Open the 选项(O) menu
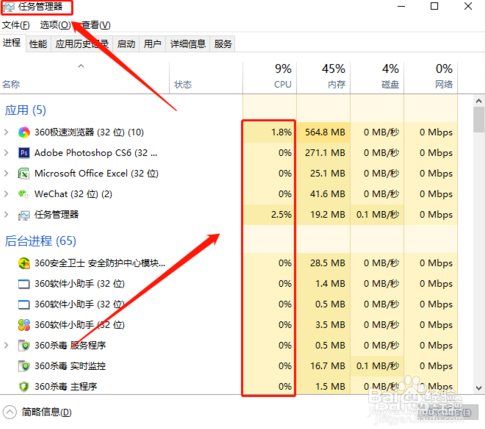This screenshot has width=485, height=429. pyautogui.click(x=55, y=25)
